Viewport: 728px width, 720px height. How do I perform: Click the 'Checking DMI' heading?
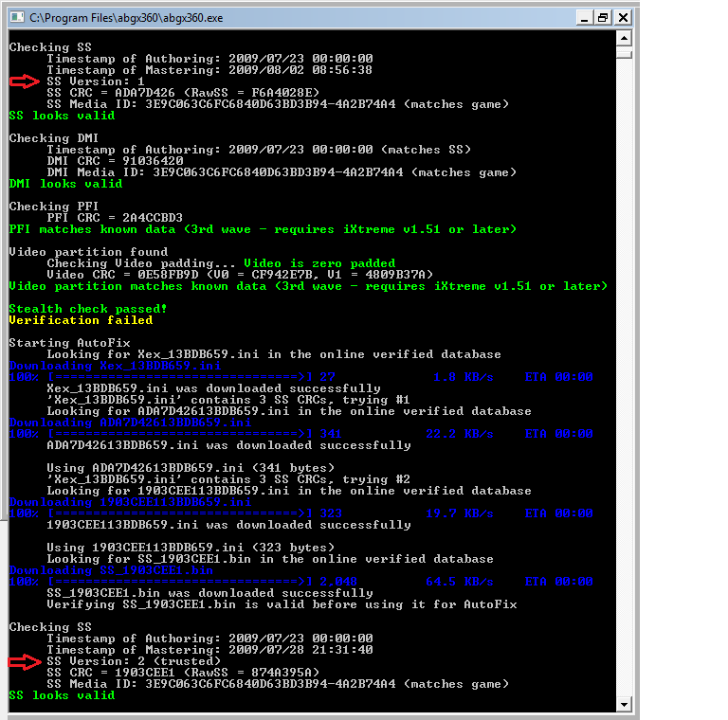point(54,138)
